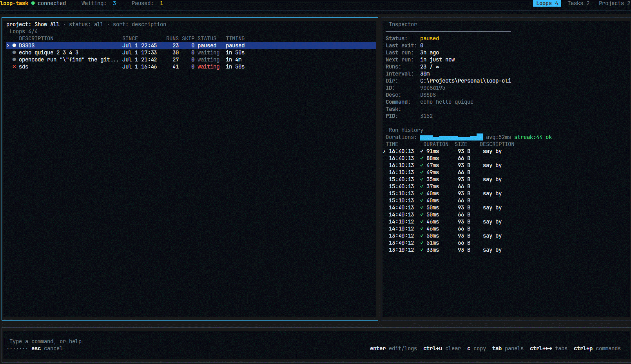
Task: Click the gray dot beside echo quique
Action: click(x=14, y=52)
